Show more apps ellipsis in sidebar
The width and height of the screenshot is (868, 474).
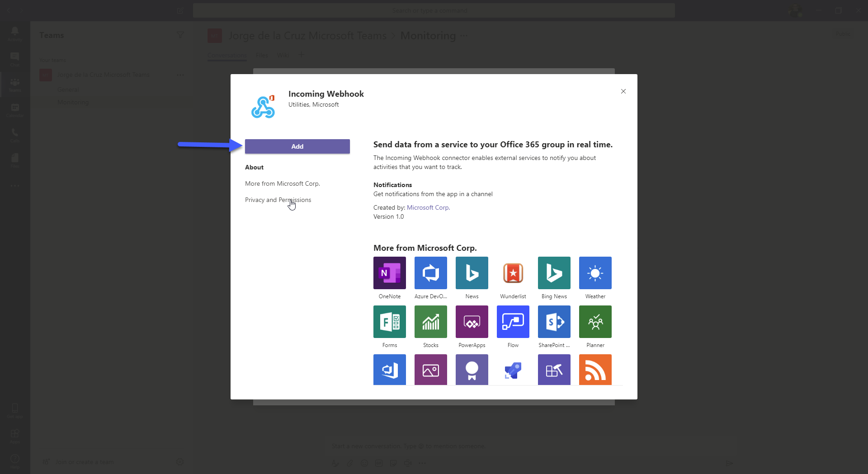tap(15, 186)
